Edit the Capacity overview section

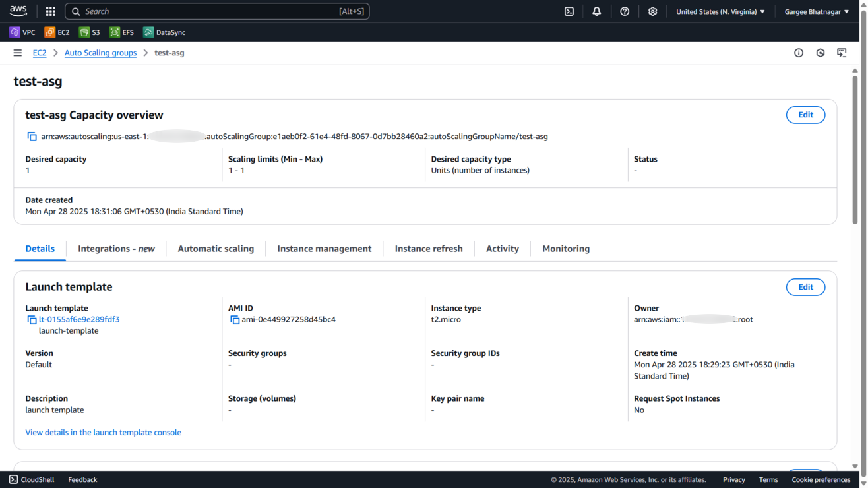(x=805, y=115)
